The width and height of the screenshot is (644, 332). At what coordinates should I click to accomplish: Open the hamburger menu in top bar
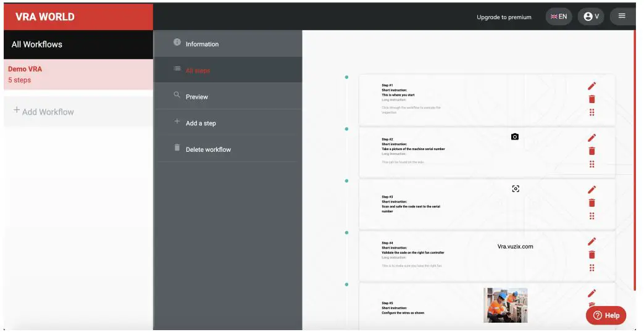[622, 17]
